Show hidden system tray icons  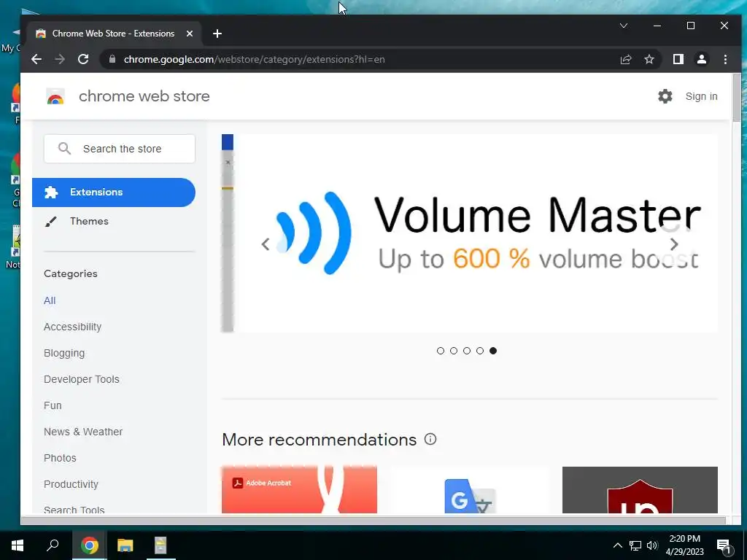tap(617, 545)
